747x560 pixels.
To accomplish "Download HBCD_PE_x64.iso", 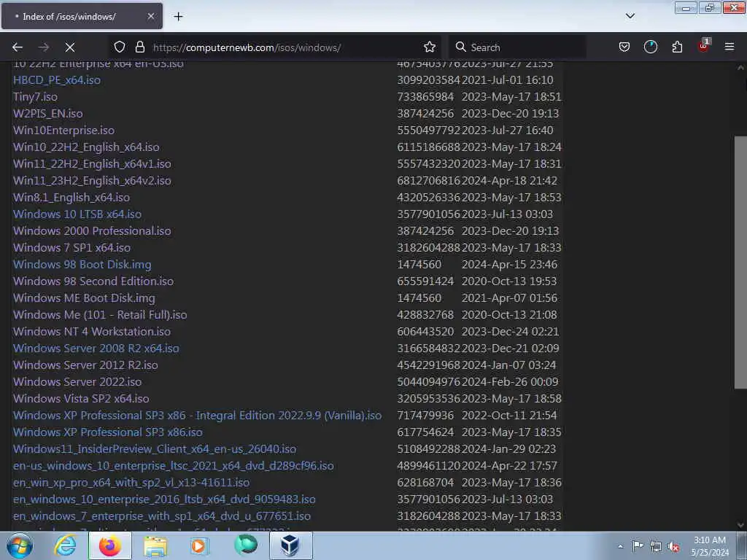I will tap(57, 80).
